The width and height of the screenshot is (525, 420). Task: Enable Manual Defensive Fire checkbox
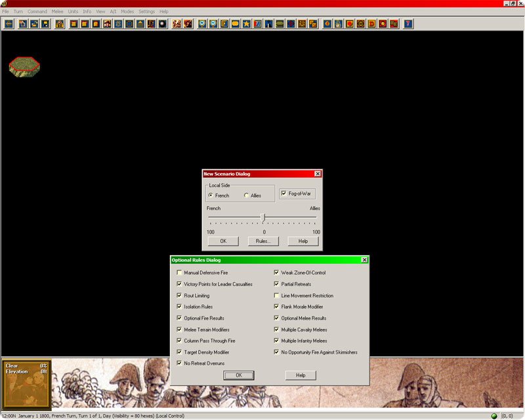[179, 272]
